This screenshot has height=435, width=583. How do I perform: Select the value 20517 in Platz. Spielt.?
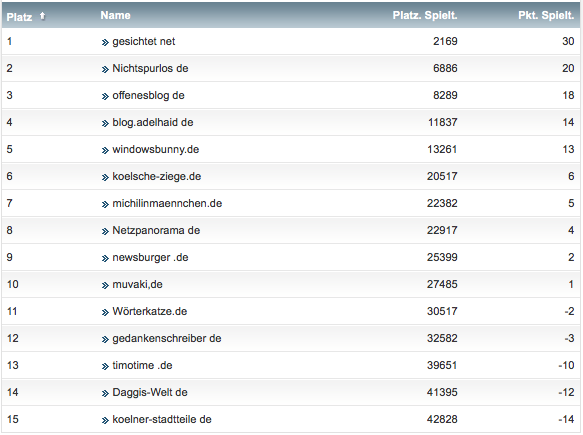coord(442,176)
